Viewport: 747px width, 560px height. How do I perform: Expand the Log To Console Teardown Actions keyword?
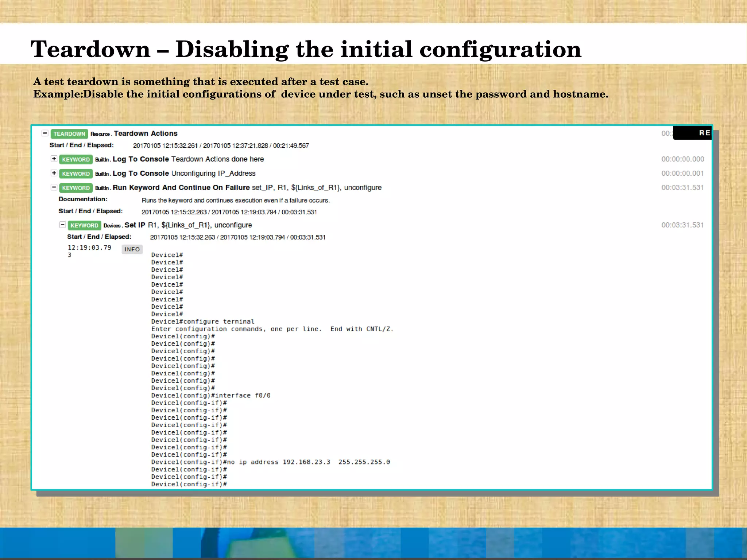(x=54, y=159)
